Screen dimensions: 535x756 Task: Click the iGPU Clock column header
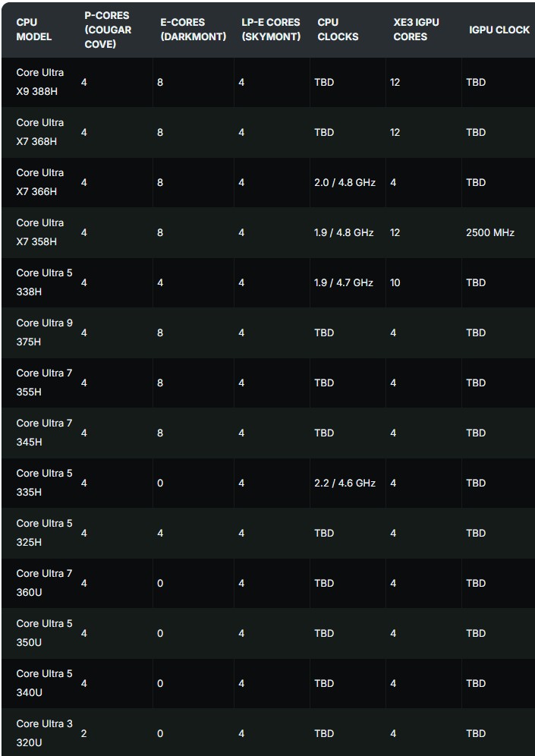498,30
